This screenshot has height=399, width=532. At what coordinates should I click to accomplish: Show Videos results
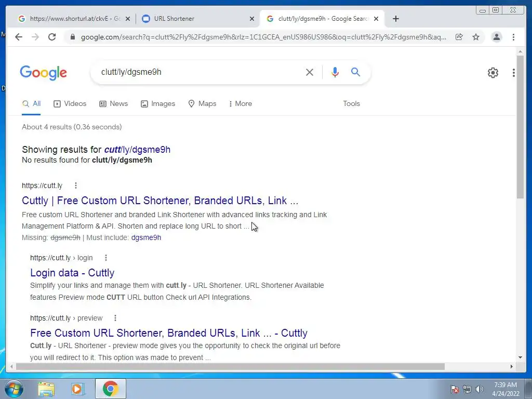coord(70,104)
